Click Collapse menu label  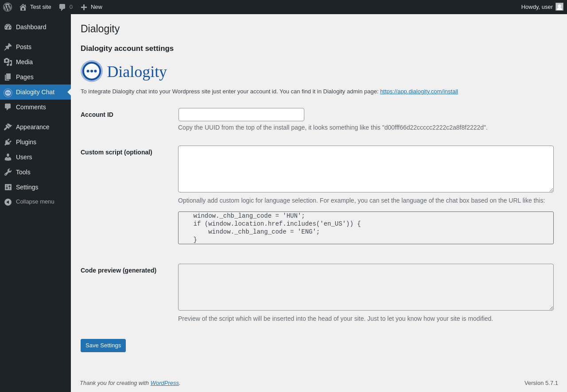[35, 202]
